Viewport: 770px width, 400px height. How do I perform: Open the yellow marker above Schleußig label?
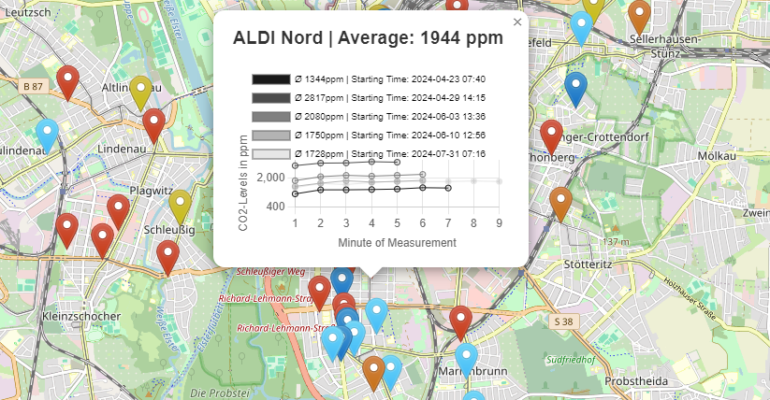(180, 208)
